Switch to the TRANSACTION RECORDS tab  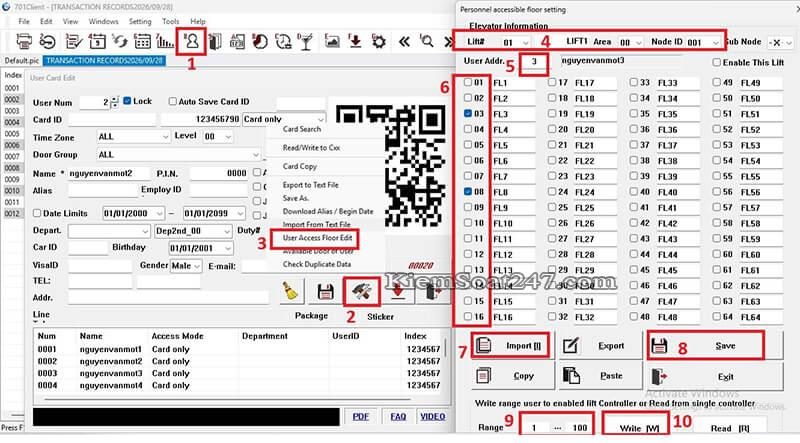click(x=104, y=60)
